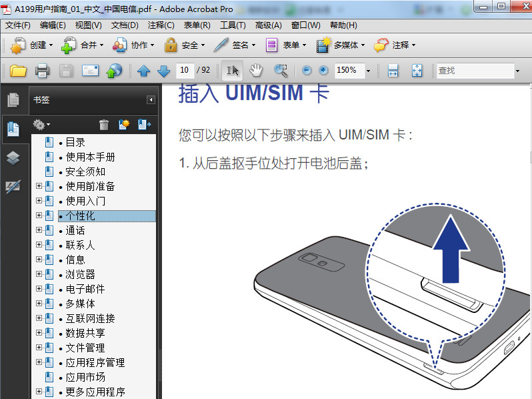
Task: Expand the 电子邮件 bookmark
Action: 39,289
